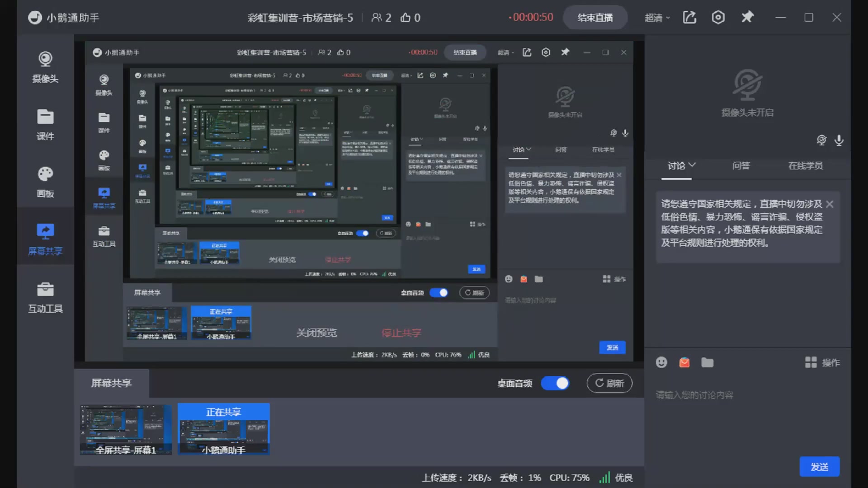Open the 摄像头 camera panel in sidebar
The height and width of the screenshot is (488, 868).
(x=45, y=67)
